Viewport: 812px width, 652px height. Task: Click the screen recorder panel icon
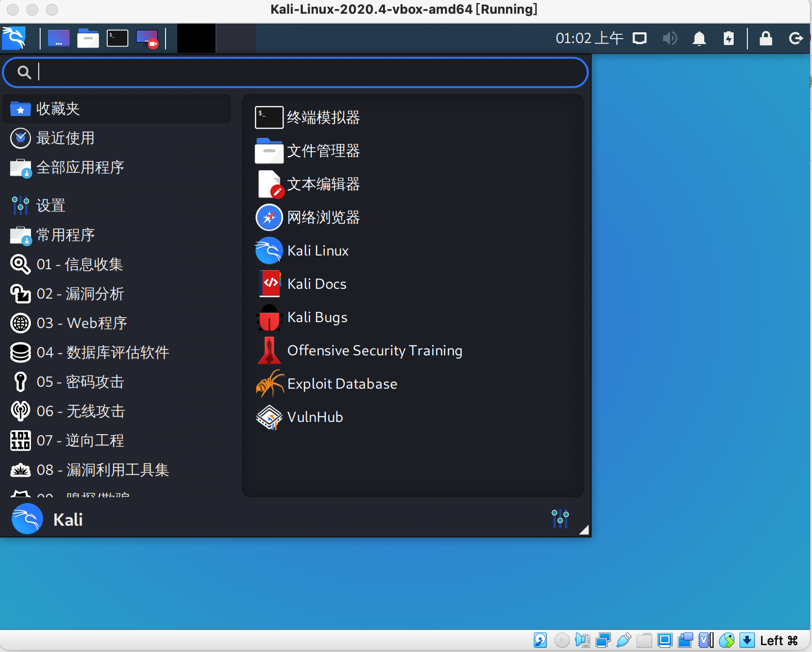click(x=147, y=39)
